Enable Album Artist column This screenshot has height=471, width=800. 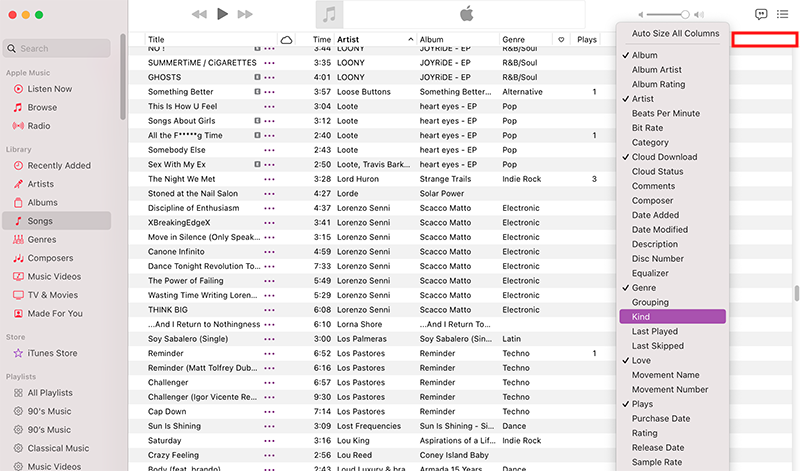[x=672, y=69]
